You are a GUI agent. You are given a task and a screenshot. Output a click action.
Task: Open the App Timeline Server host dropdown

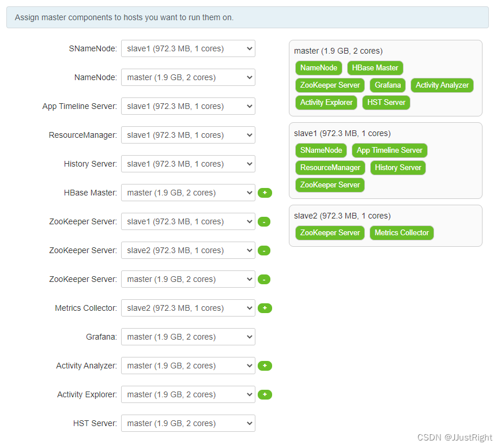pyautogui.click(x=188, y=106)
